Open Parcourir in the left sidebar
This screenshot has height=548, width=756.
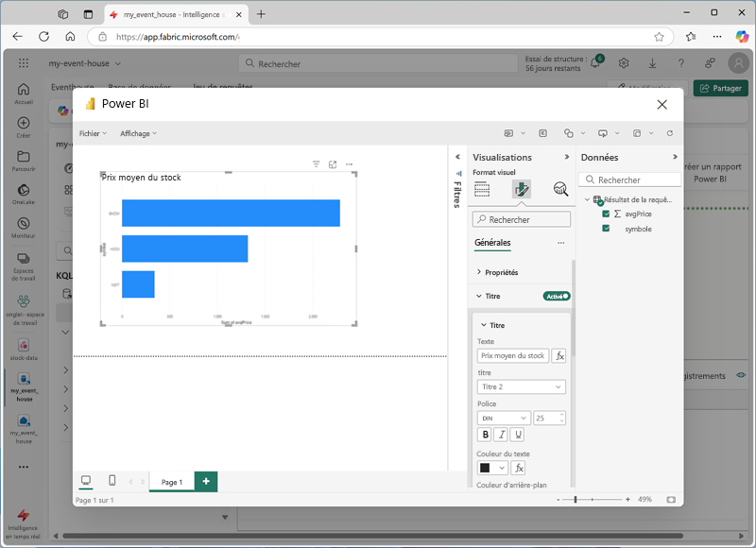click(24, 161)
